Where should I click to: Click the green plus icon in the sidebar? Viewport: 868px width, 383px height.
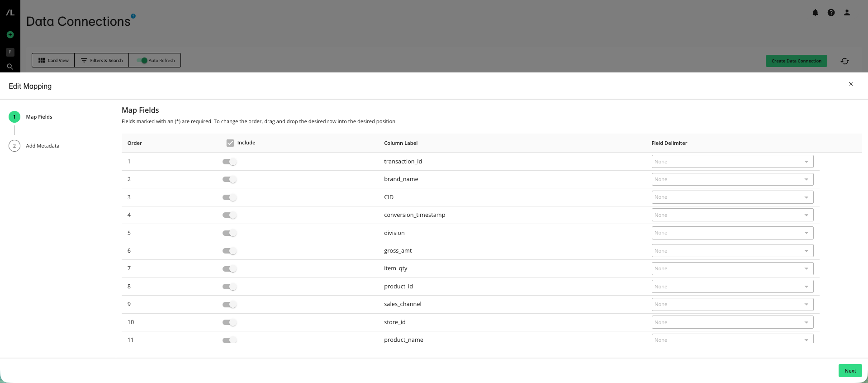pos(10,34)
